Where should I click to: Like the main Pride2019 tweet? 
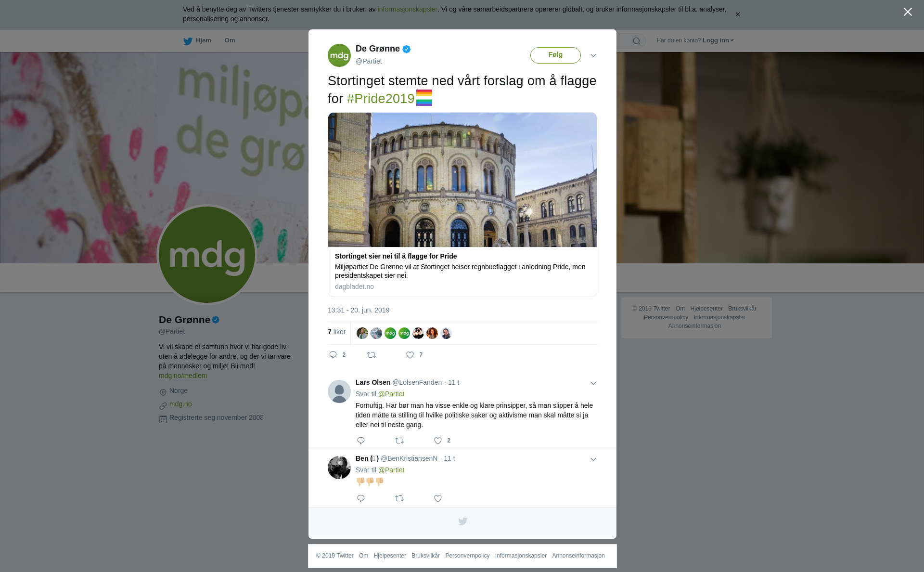410,355
